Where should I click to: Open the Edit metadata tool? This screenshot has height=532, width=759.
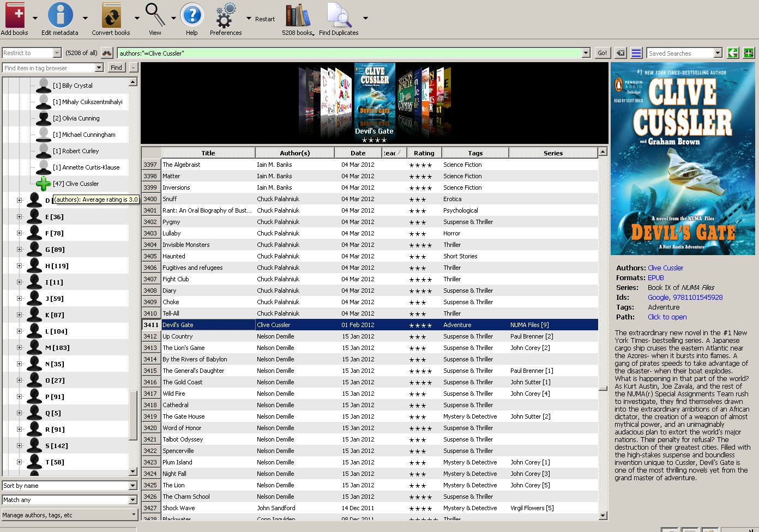point(60,15)
